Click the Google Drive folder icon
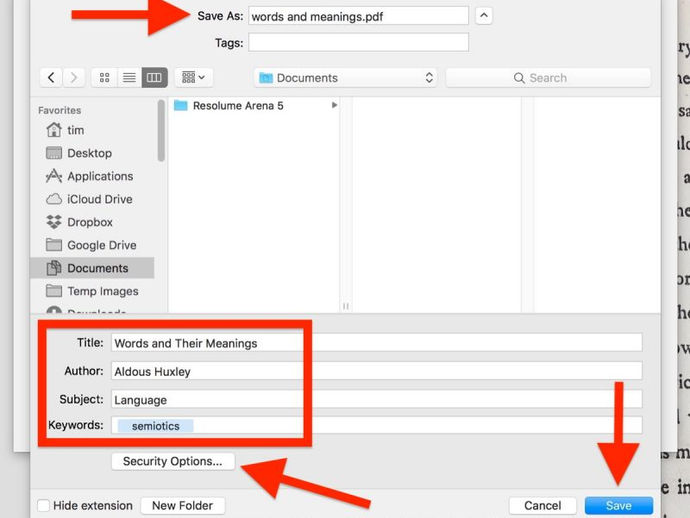The width and height of the screenshot is (690, 518). [54, 245]
